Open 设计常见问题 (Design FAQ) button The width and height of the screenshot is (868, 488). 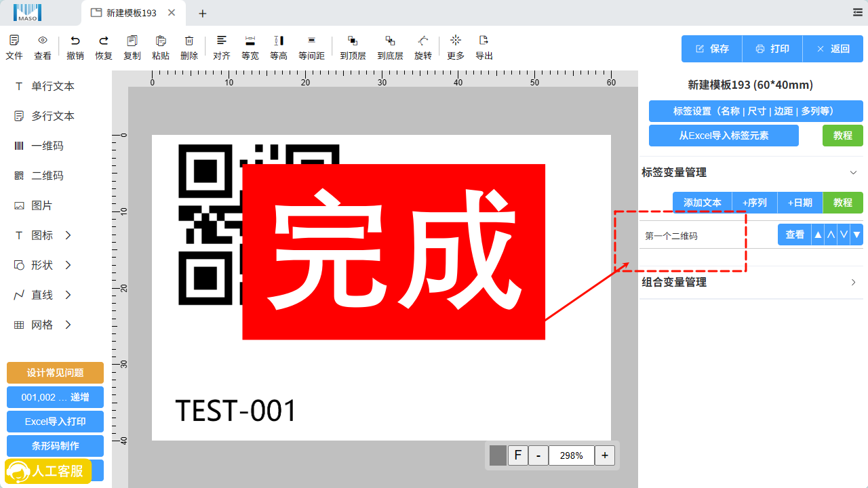[x=55, y=373]
